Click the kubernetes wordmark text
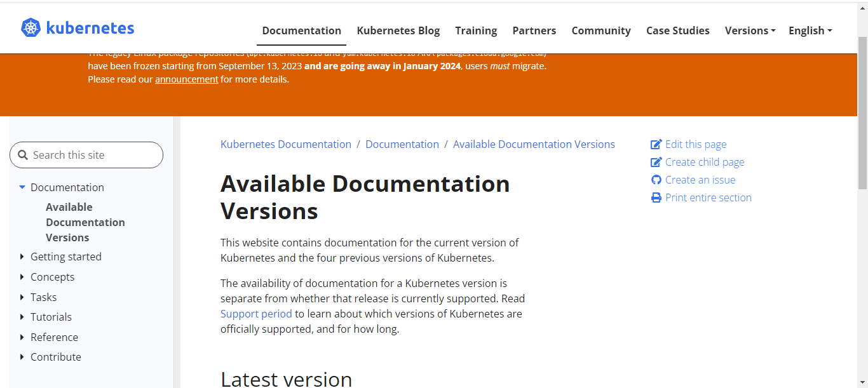 point(90,29)
